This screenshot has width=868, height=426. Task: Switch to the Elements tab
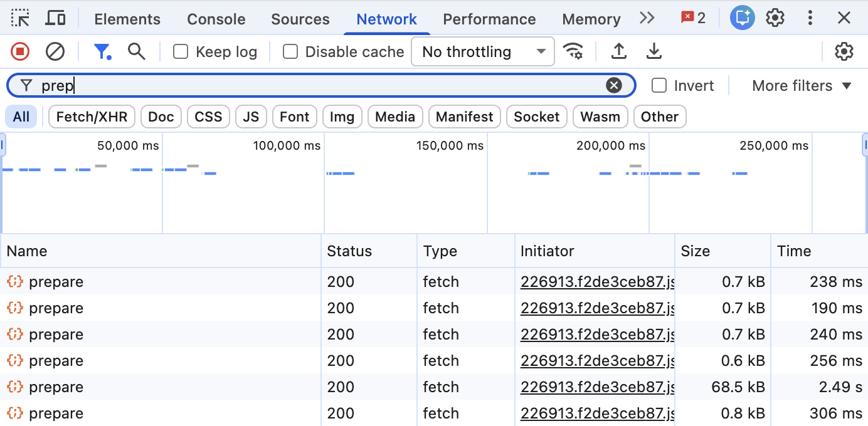[127, 19]
